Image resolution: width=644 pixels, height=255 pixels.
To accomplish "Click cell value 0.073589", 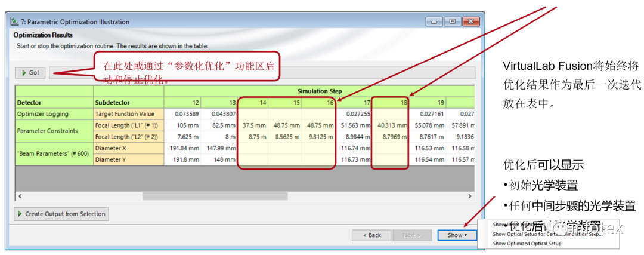I will tap(182, 113).
